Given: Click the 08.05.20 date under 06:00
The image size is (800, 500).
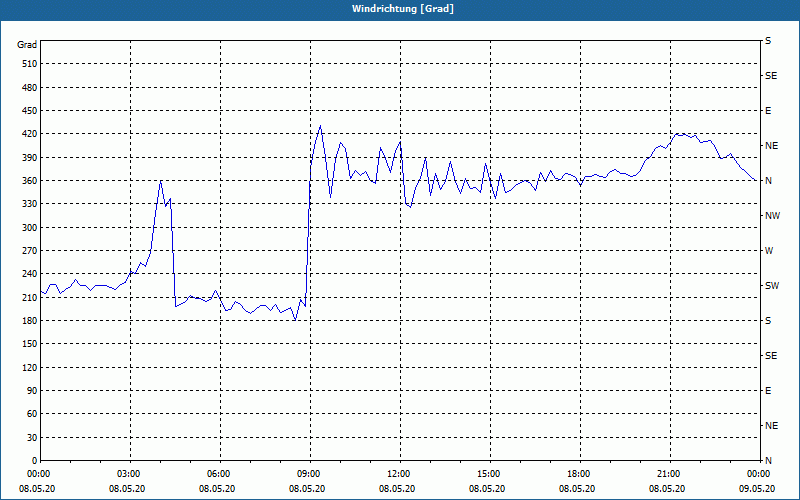Looking at the screenshot, I should pyautogui.click(x=217, y=489).
